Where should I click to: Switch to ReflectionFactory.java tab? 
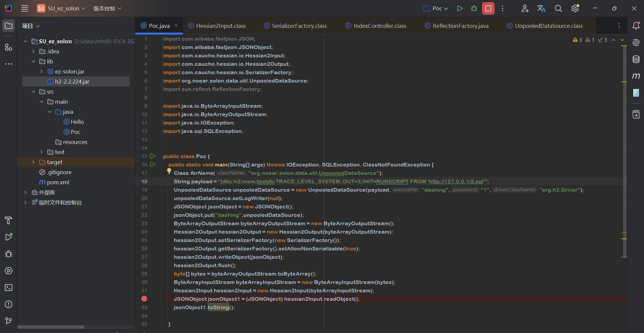[x=456, y=26]
